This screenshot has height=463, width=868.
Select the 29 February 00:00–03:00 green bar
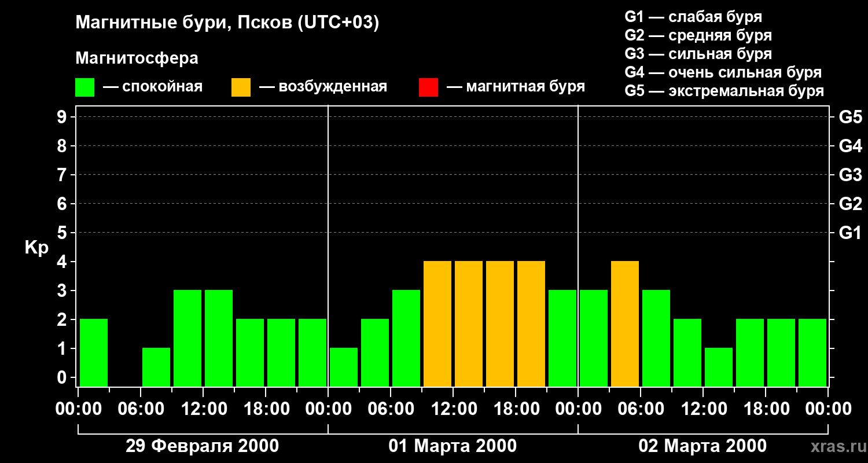click(94, 352)
